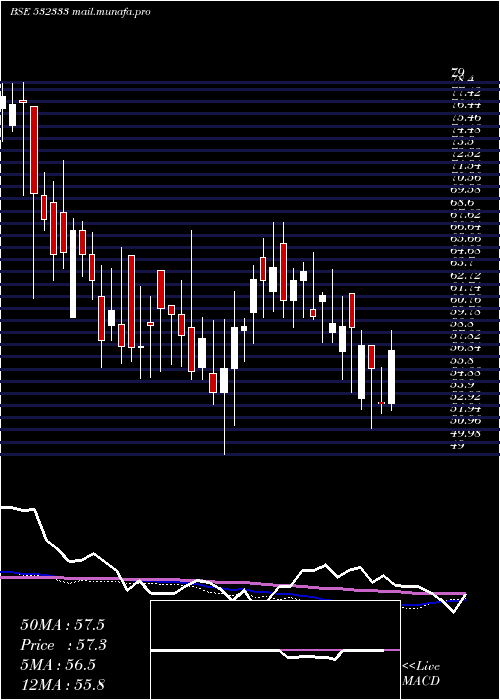The image size is (500, 700).
Task: Click the 61.74 price axis label
Action: [x=466, y=288]
